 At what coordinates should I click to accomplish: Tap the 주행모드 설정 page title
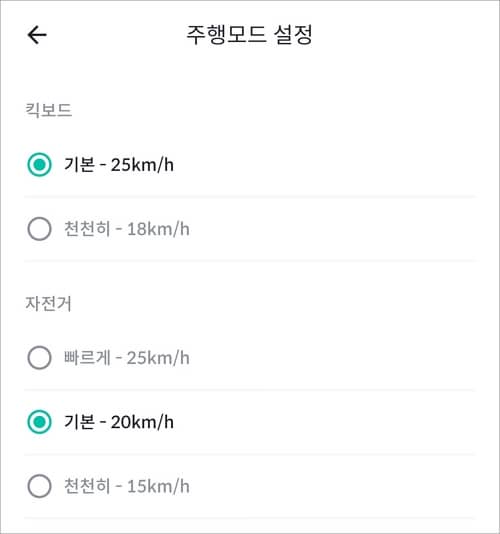pos(249,35)
